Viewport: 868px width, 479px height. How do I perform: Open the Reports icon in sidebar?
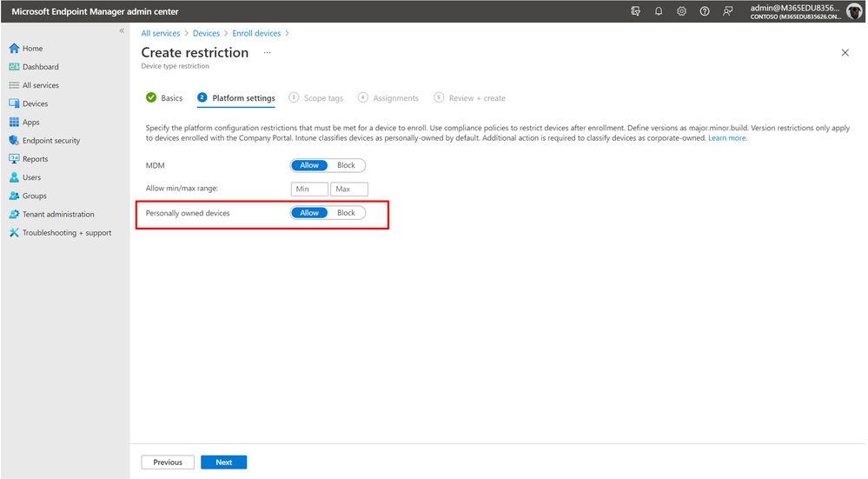click(x=15, y=159)
